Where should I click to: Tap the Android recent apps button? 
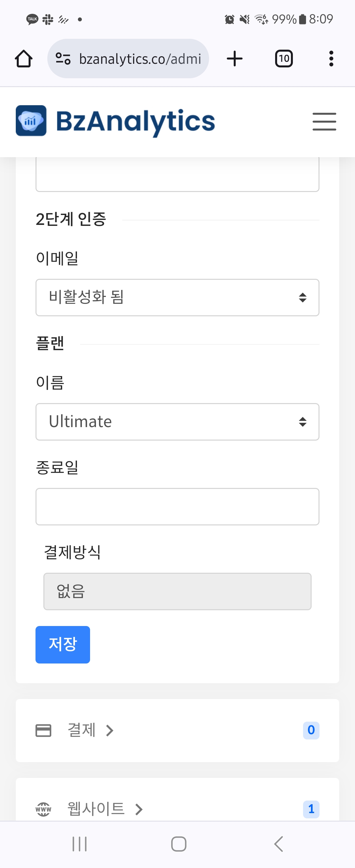80,844
